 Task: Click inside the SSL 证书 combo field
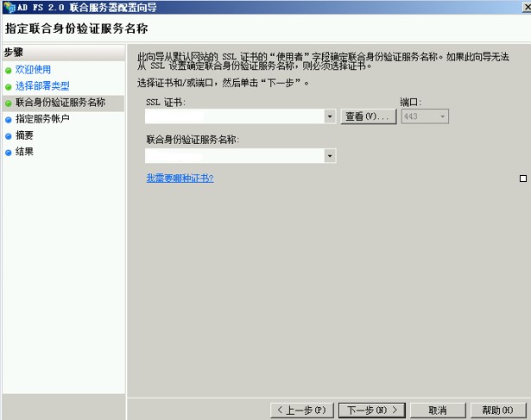click(233, 116)
